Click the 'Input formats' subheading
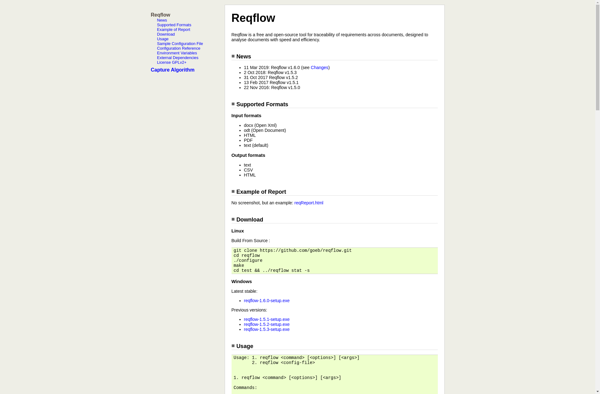This screenshot has width=600, height=394. 246,116
